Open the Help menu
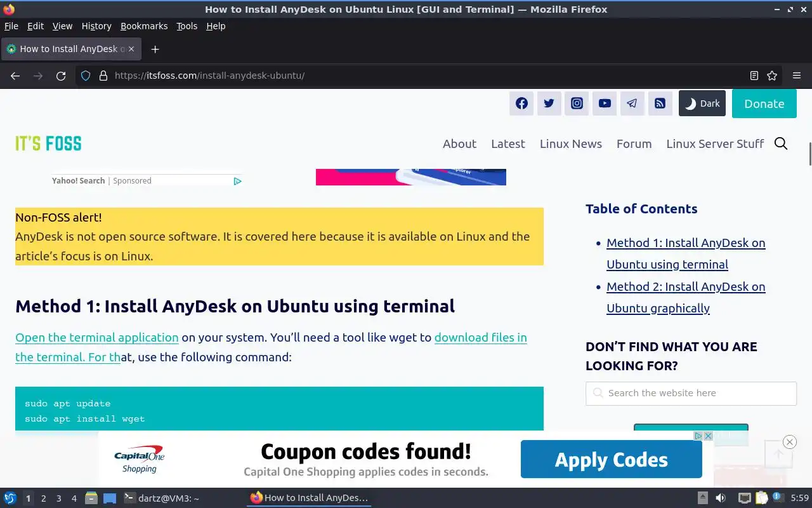This screenshot has width=812, height=508. click(216, 26)
